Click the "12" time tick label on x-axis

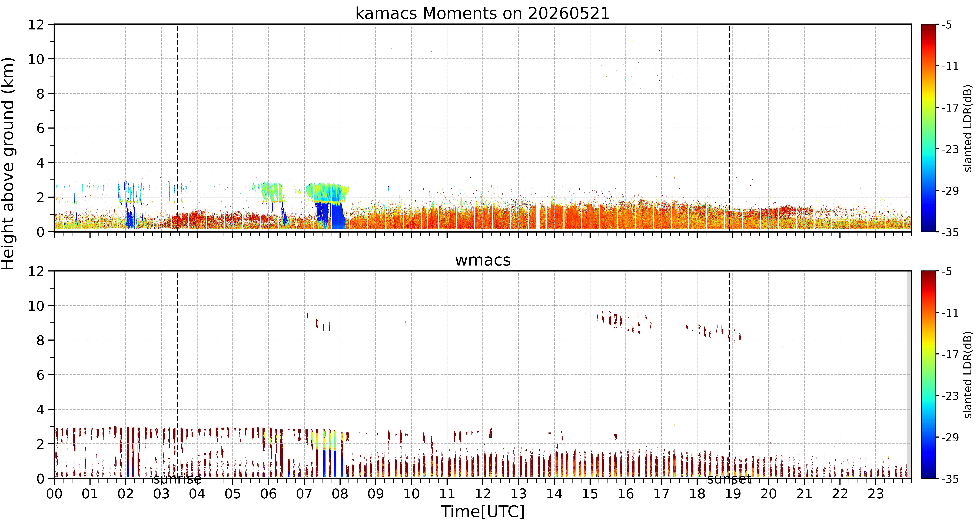[483, 494]
